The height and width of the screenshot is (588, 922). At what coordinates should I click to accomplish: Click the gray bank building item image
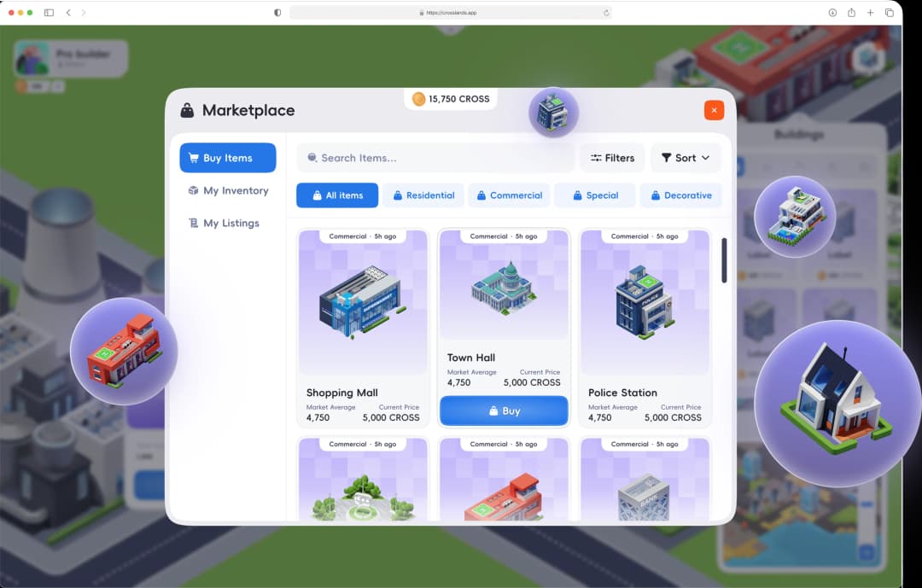tap(644, 498)
